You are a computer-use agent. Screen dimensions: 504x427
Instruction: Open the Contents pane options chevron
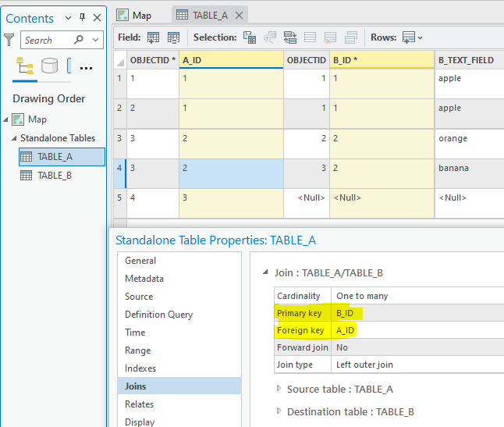[x=68, y=18]
